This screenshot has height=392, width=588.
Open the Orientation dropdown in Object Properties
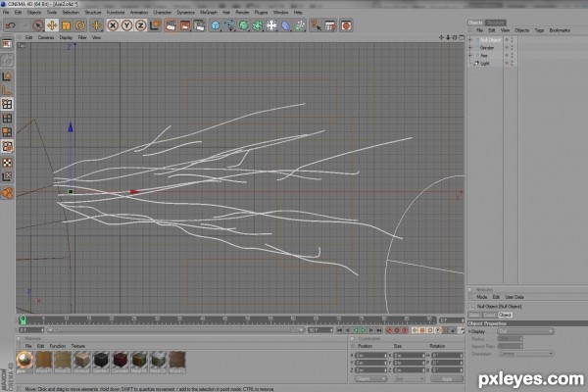pyautogui.click(x=525, y=354)
